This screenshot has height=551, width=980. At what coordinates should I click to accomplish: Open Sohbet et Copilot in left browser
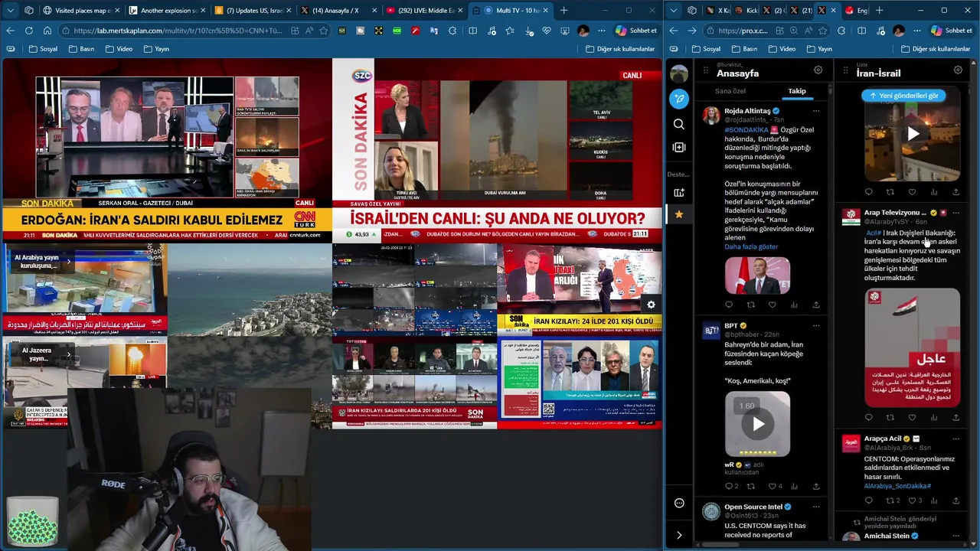click(x=636, y=31)
